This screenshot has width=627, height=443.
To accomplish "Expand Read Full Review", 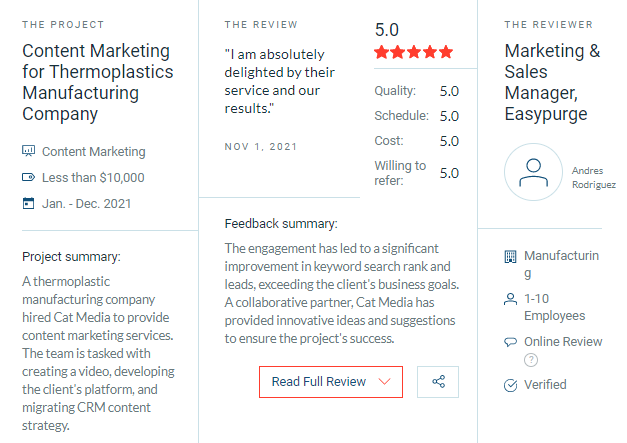I will coord(331,382).
